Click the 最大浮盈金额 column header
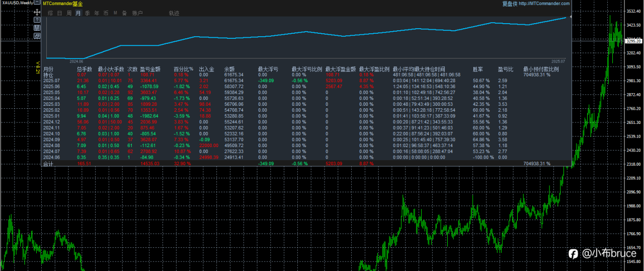This screenshot has height=271, width=644. click(341, 69)
